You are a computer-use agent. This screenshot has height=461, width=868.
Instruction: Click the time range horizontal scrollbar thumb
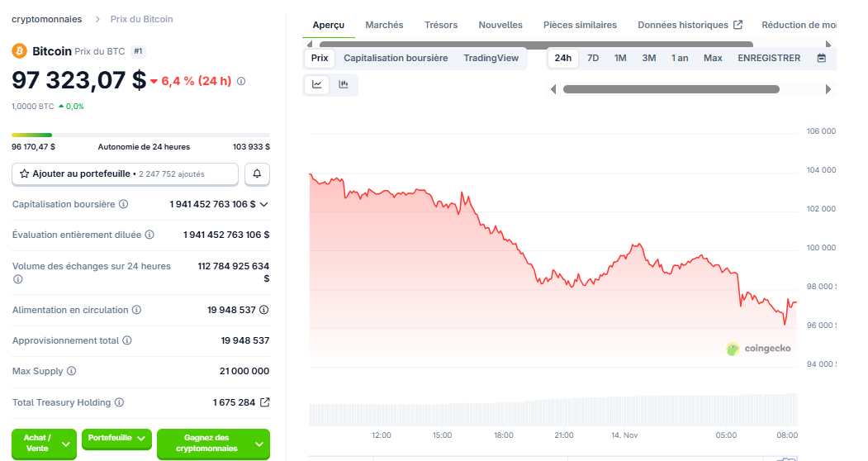(671, 89)
